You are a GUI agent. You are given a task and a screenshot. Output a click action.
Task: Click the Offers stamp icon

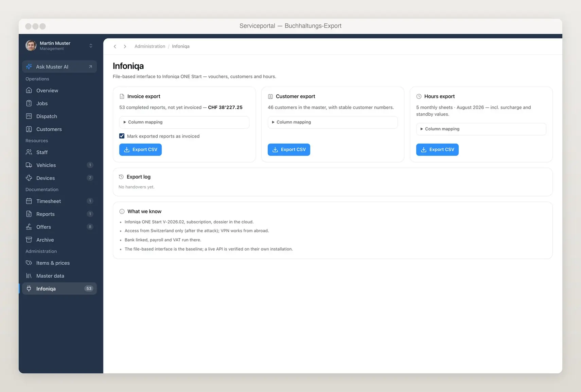pyautogui.click(x=29, y=227)
